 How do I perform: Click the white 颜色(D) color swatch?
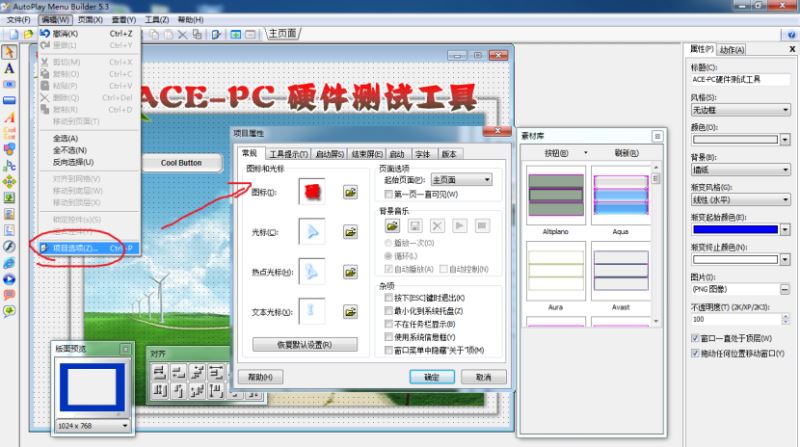coord(735,139)
